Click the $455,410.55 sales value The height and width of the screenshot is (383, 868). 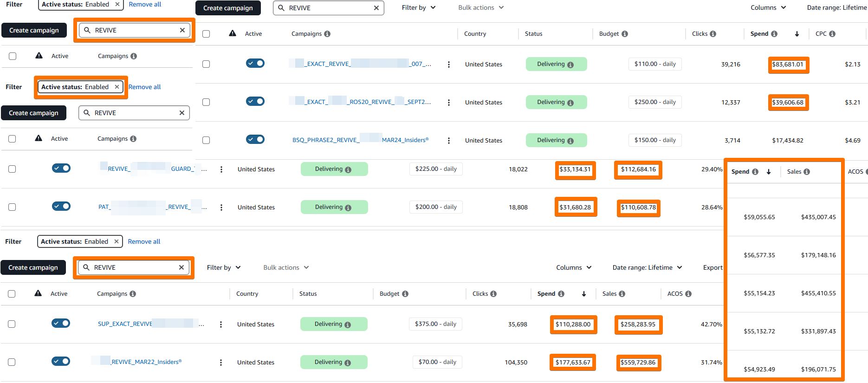(x=818, y=293)
